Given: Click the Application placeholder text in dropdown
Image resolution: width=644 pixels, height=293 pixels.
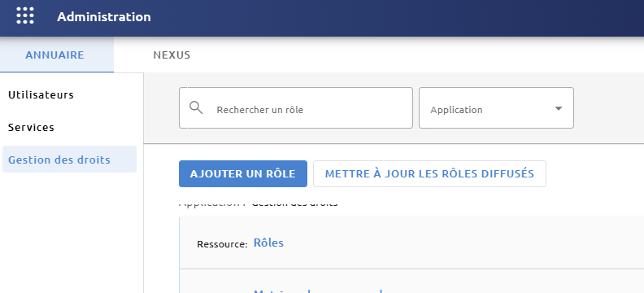Looking at the screenshot, I should pyautogui.click(x=456, y=110).
